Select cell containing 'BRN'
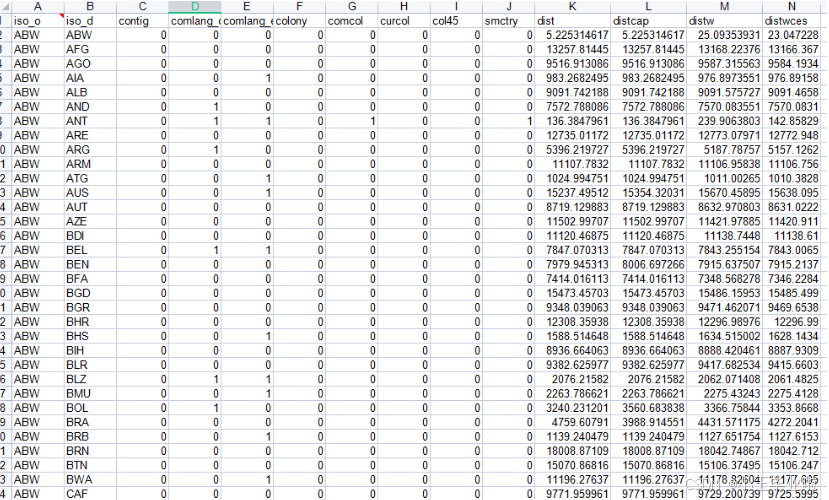 click(x=89, y=451)
